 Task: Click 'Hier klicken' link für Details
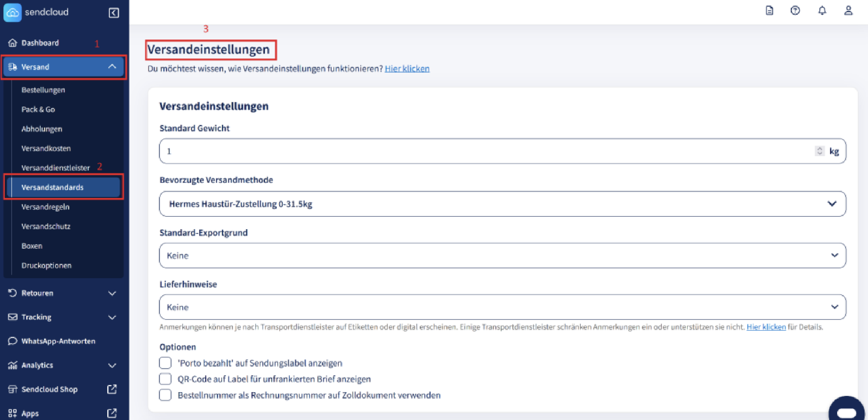(x=766, y=327)
